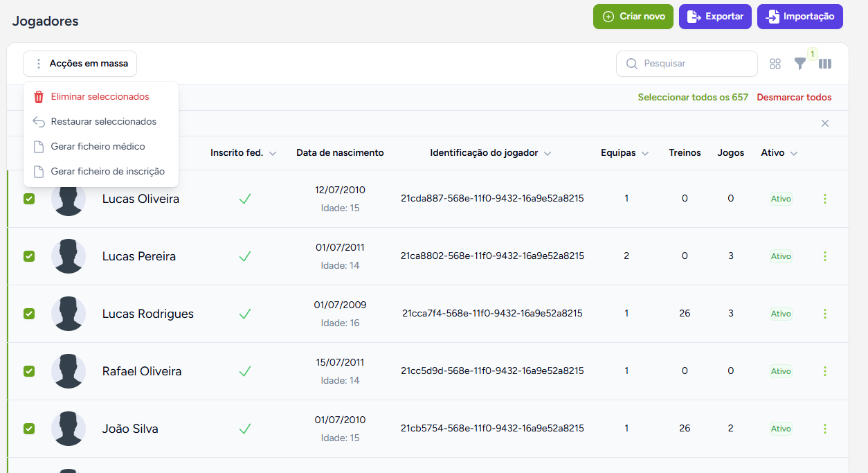Click birth date 15/07/2011
Viewport: 868px width, 473px height.
pos(340,362)
